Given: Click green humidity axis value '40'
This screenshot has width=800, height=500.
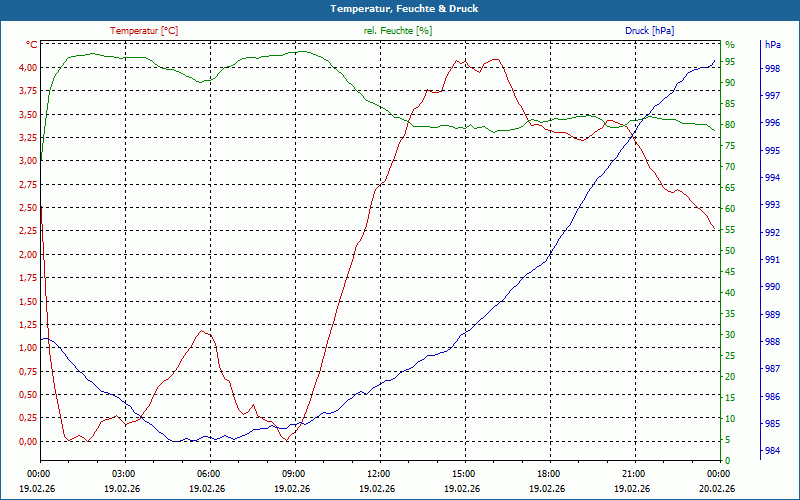Looking at the screenshot, I should click(730, 293).
